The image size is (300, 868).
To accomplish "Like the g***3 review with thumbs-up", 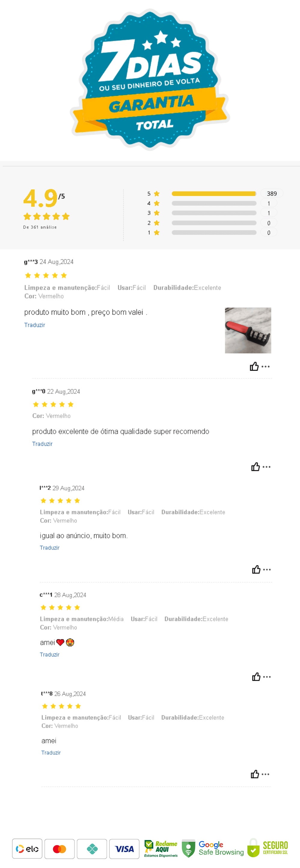I will (254, 366).
